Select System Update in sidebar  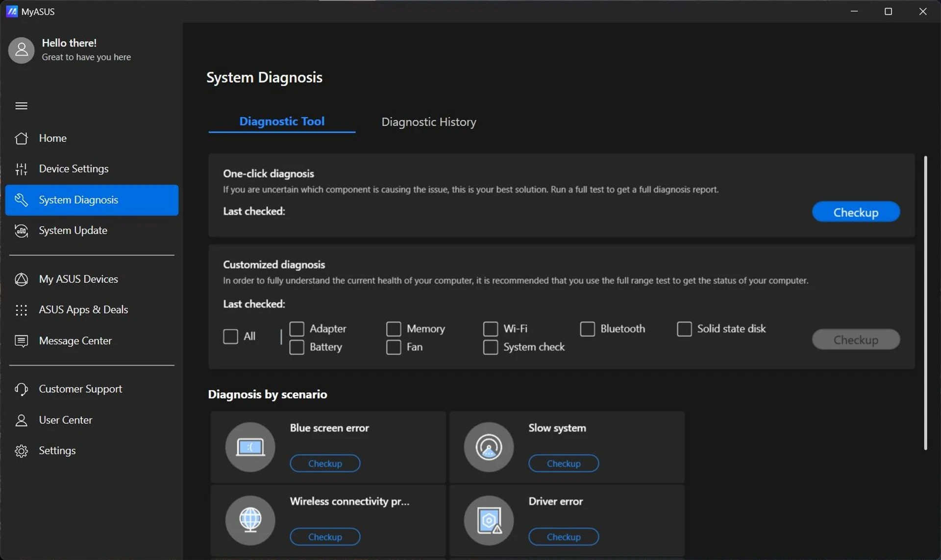pos(92,230)
